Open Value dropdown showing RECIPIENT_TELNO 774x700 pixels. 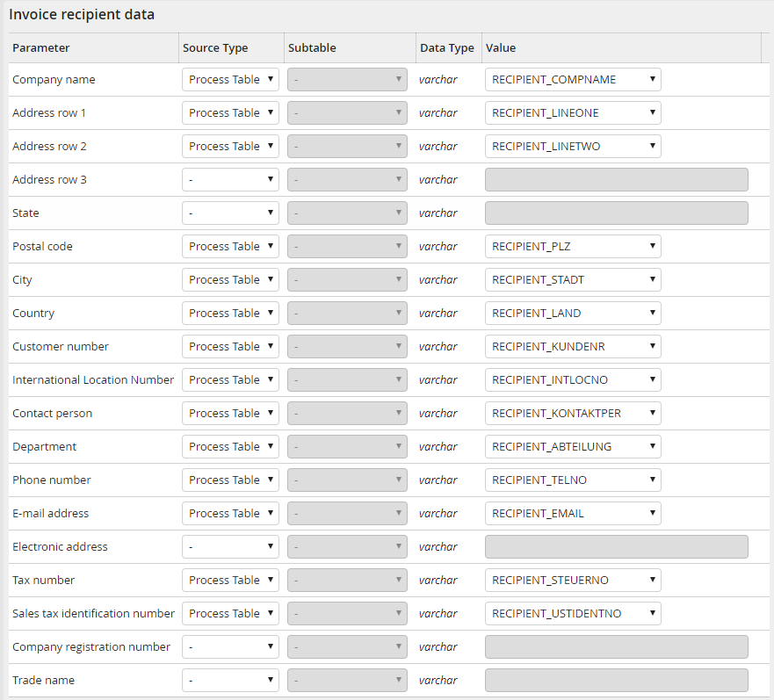coord(573,480)
